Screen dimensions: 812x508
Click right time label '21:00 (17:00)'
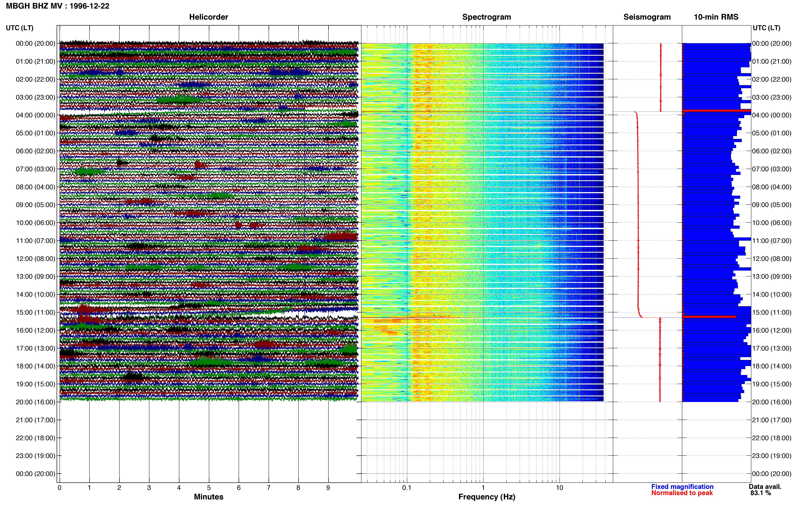[772, 420]
